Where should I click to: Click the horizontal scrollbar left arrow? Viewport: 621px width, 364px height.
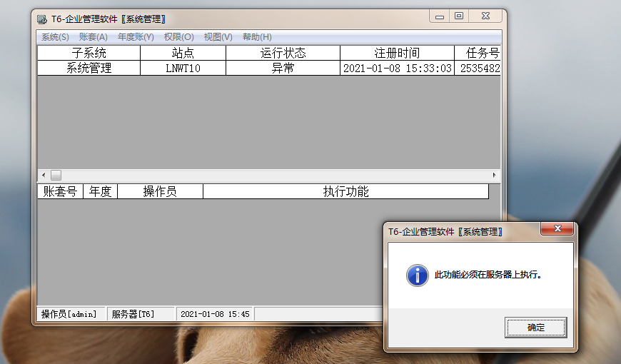coord(44,175)
